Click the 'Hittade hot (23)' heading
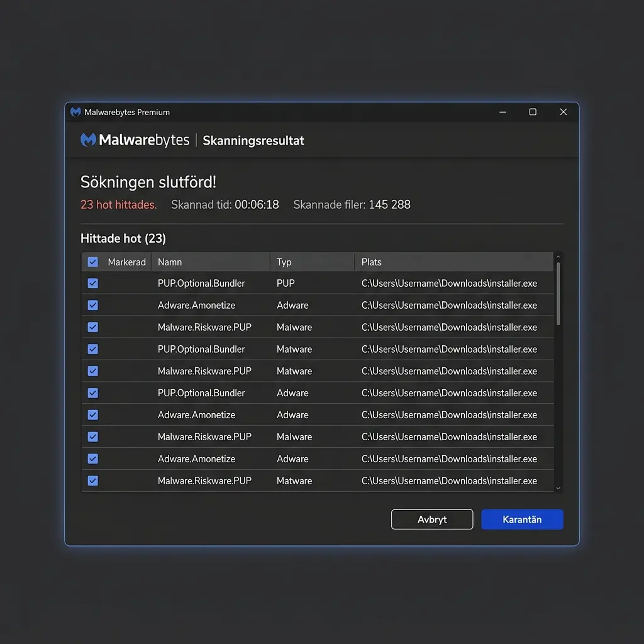644x644 pixels. [123, 238]
